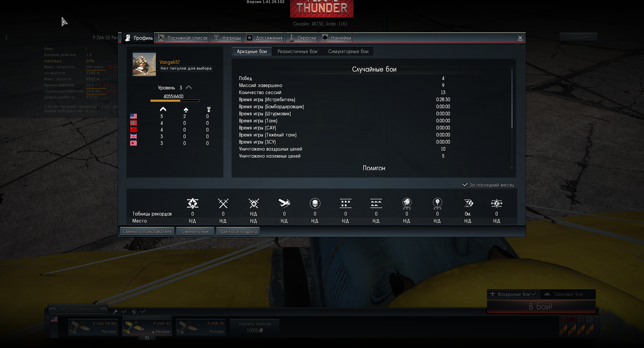This screenshot has height=348, width=644.
Task: Click the rows of tanks leaderboard icon
Action: pos(376,203)
